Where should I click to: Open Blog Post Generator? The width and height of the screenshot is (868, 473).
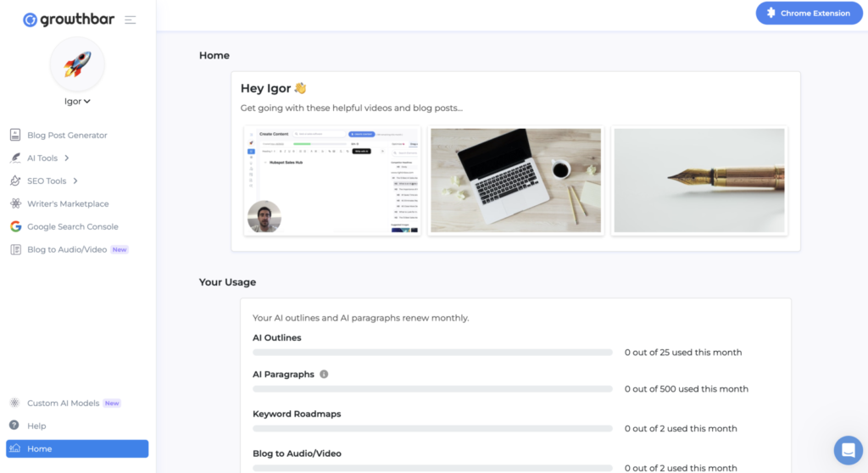(67, 135)
